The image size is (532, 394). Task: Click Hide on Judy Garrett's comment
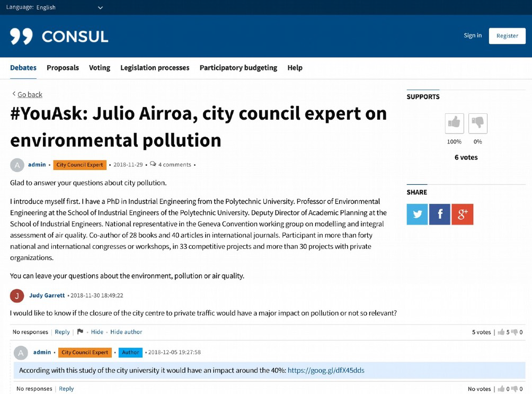[x=97, y=332]
